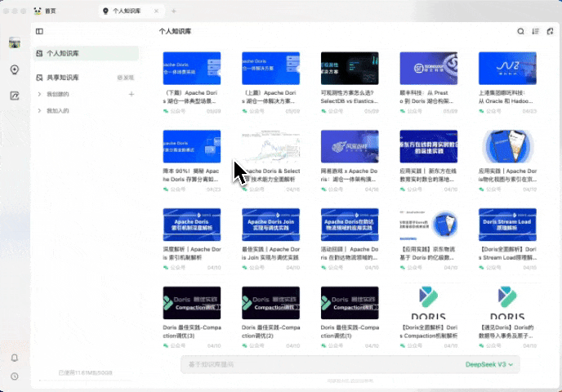Open the 【Doris全面解析】Compaction机制解析 thumbnail

pos(428,303)
